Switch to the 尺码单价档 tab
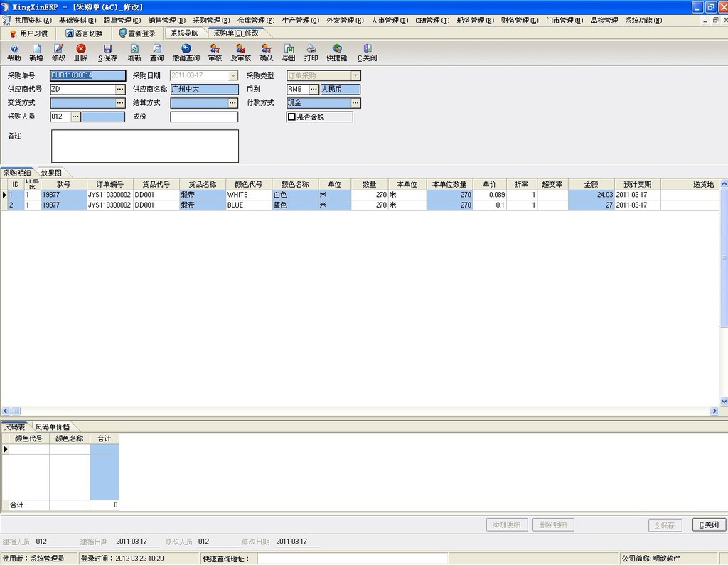Image resolution: width=728 pixels, height=565 pixels. tap(53, 426)
